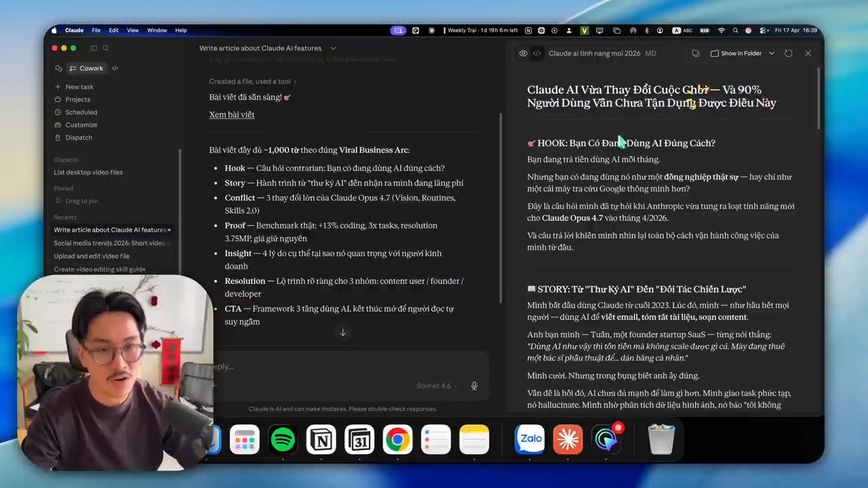Close the document preview panel

coord(808,54)
